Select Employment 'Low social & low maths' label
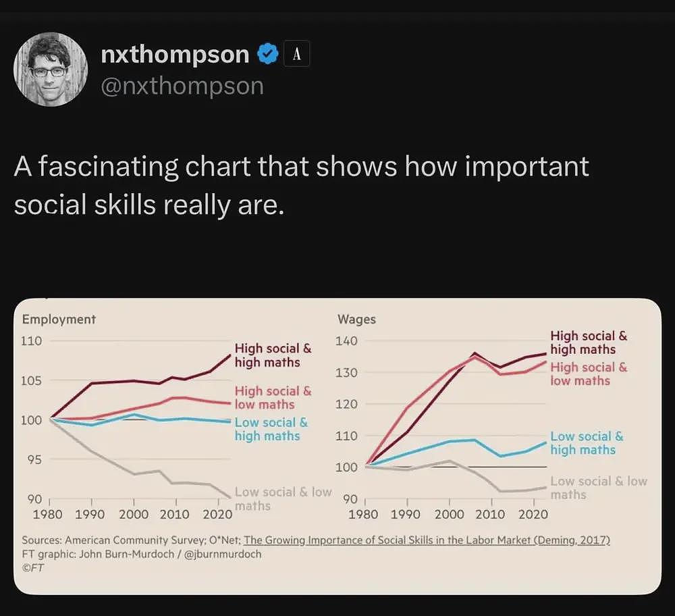 coord(283,498)
